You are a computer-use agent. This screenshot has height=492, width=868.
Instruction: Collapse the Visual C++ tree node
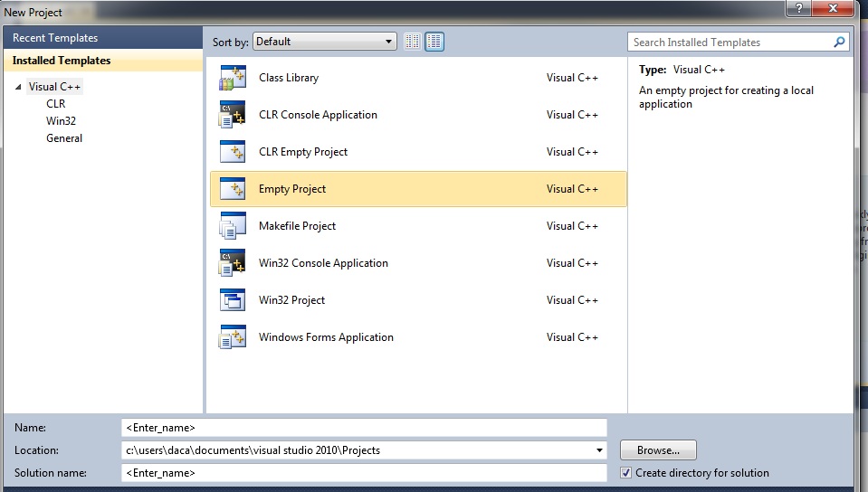pos(18,88)
